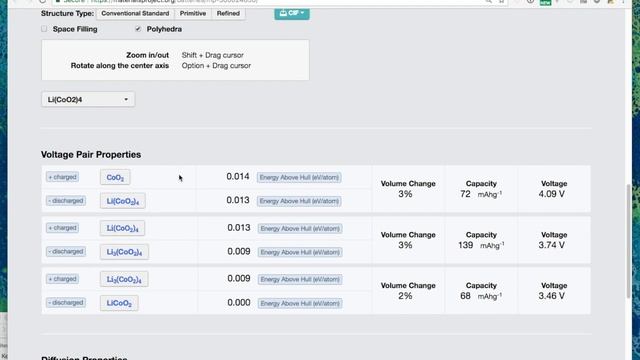The image size is (640, 360).
Task: Click 'Rotate along the center axis' label
Action: click(x=120, y=66)
